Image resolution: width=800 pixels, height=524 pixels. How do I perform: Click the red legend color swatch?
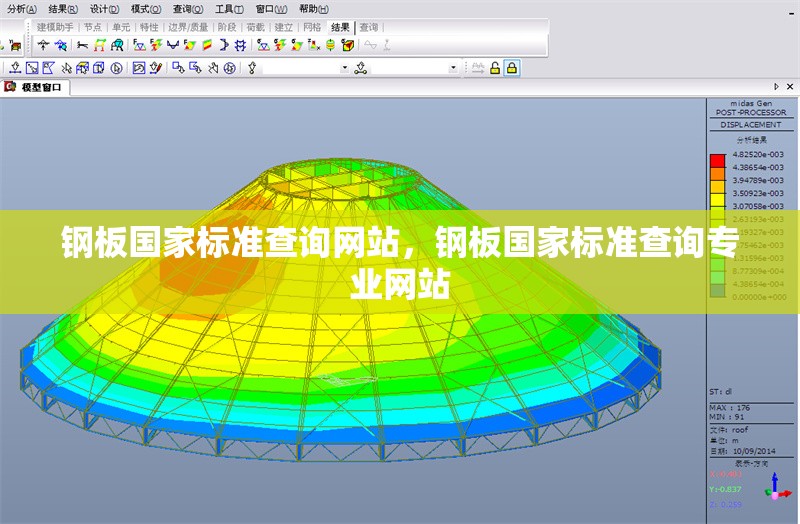(x=717, y=160)
